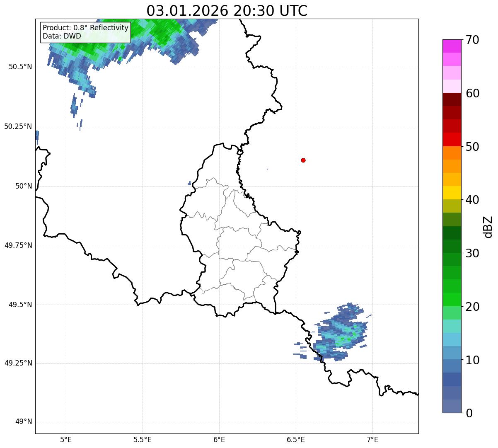The image size is (498, 448).
Task: Click the light blue colorbar segment above 10
Action: point(452,353)
